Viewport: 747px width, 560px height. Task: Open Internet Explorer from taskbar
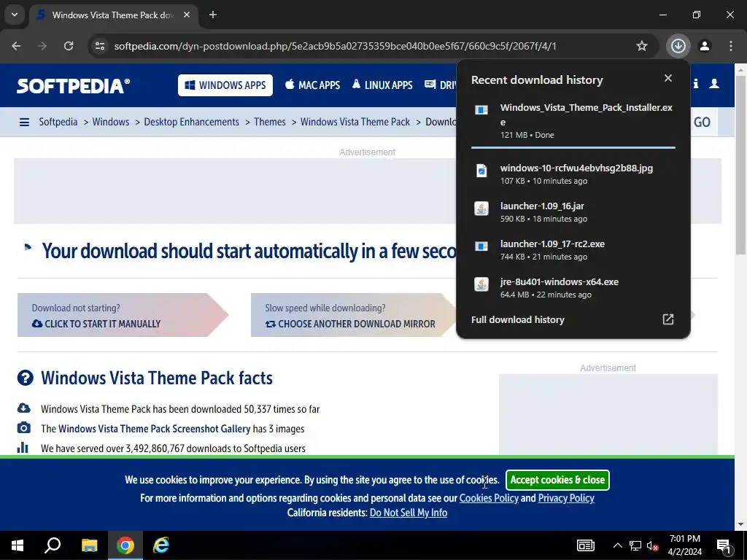click(161, 545)
